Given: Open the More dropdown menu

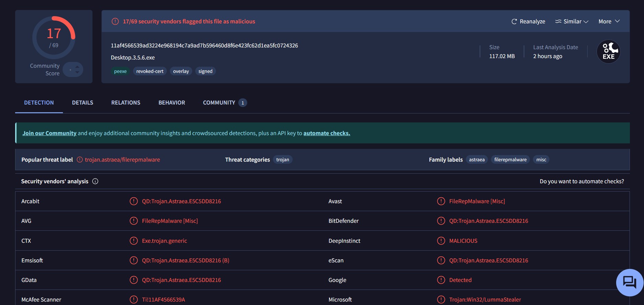Looking at the screenshot, I should 609,21.
